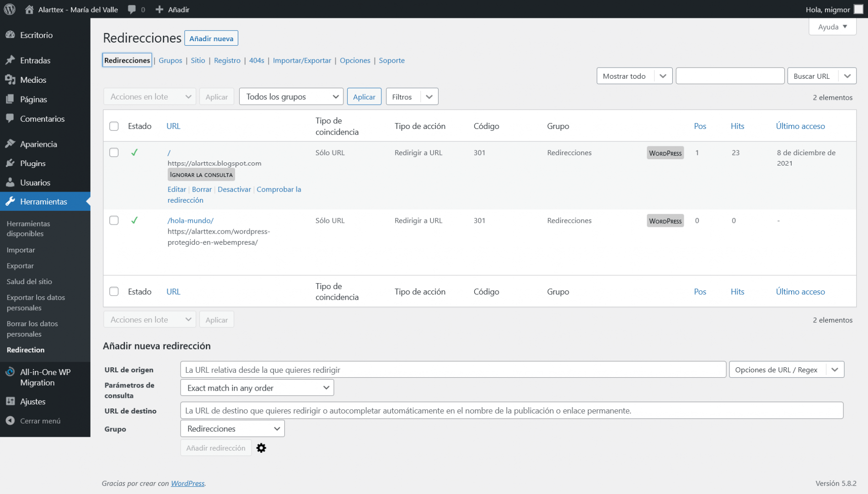Click green check status of /hola-mundo/ redirect
Image resolution: width=868 pixels, height=494 pixels.
coord(134,220)
